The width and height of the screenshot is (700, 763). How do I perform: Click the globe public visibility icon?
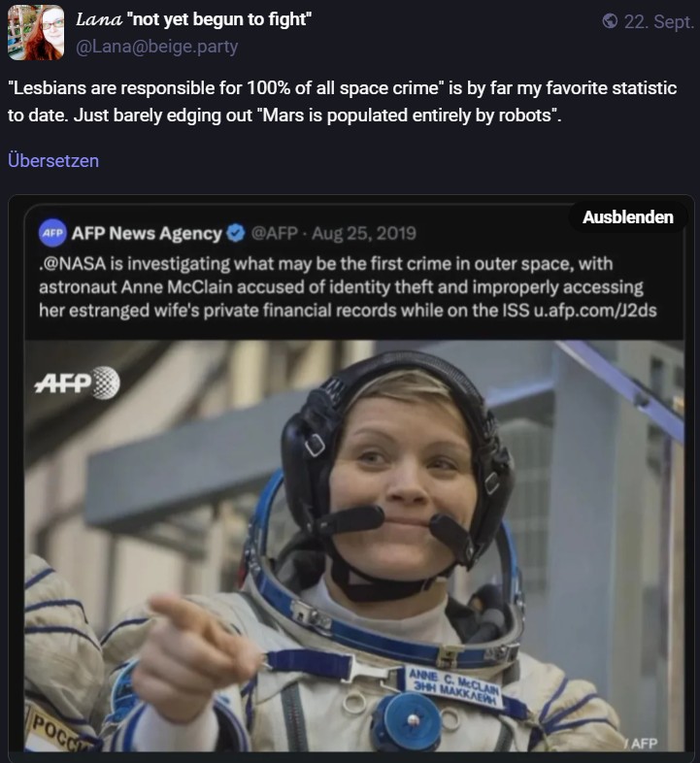(610, 21)
